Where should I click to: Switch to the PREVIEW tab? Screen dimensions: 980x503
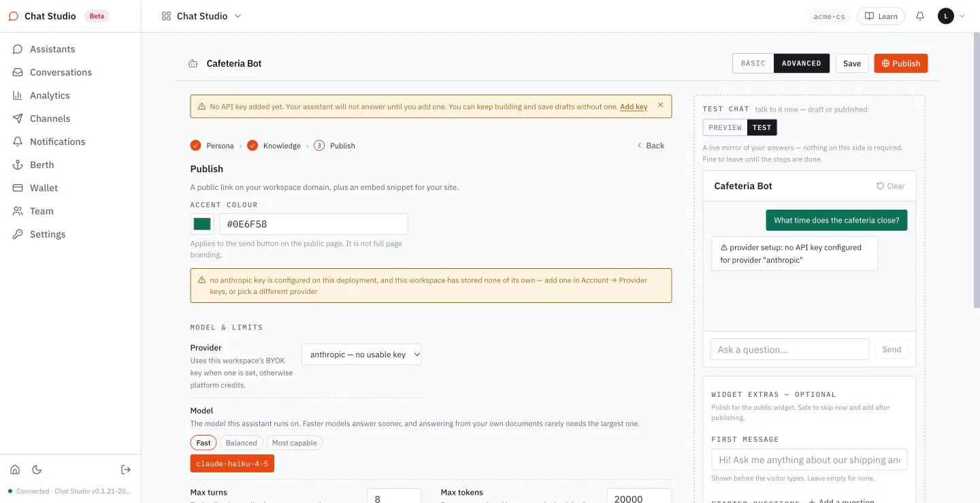point(725,127)
